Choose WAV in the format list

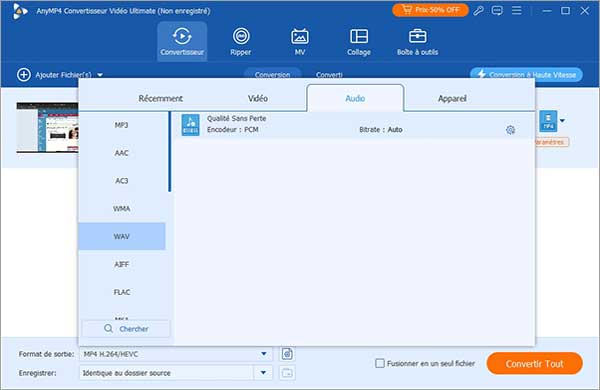pyautogui.click(x=122, y=236)
